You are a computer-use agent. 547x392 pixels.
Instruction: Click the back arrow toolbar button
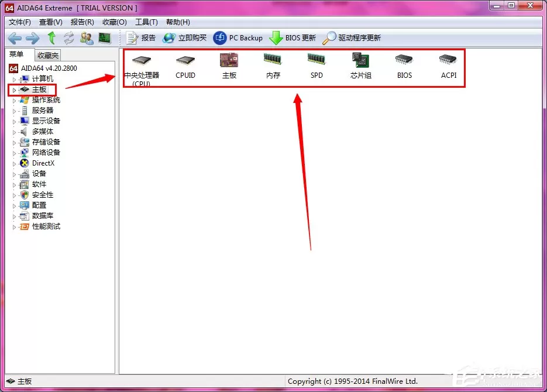coord(15,38)
